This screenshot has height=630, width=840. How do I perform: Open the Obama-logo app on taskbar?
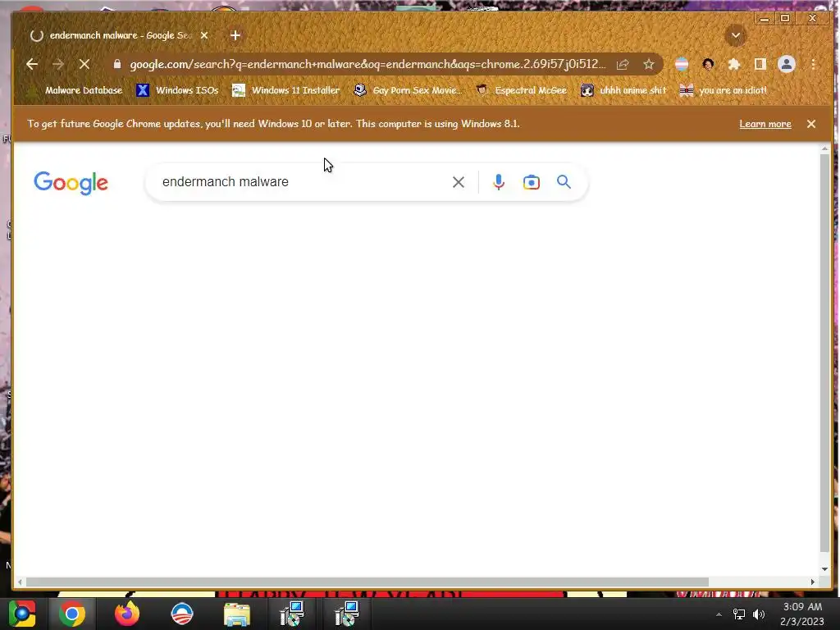click(x=182, y=614)
